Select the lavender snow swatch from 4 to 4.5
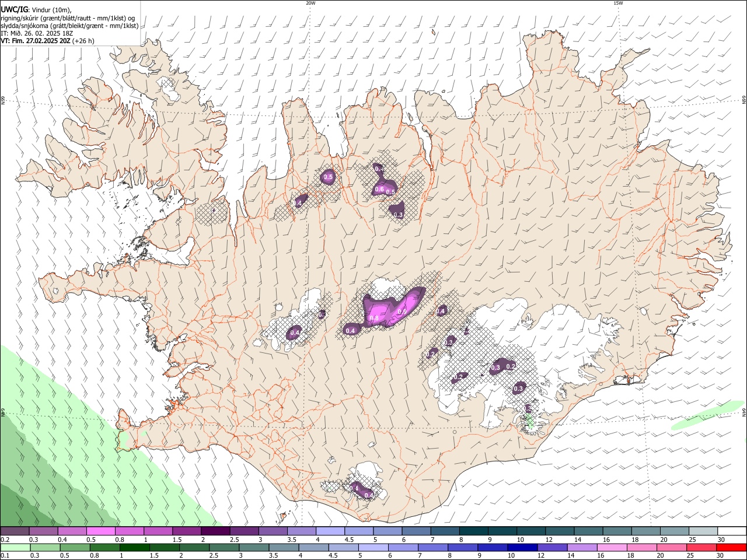747x560 pixels. click(x=330, y=531)
